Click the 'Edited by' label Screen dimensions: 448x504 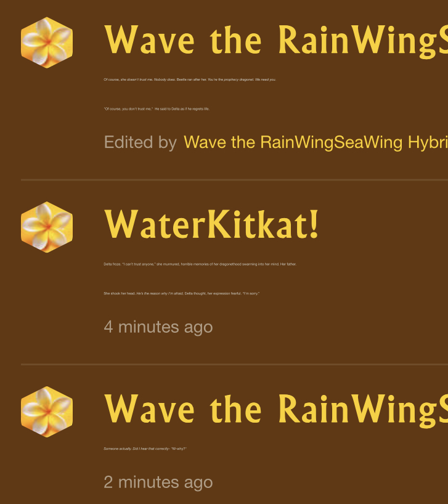141,142
